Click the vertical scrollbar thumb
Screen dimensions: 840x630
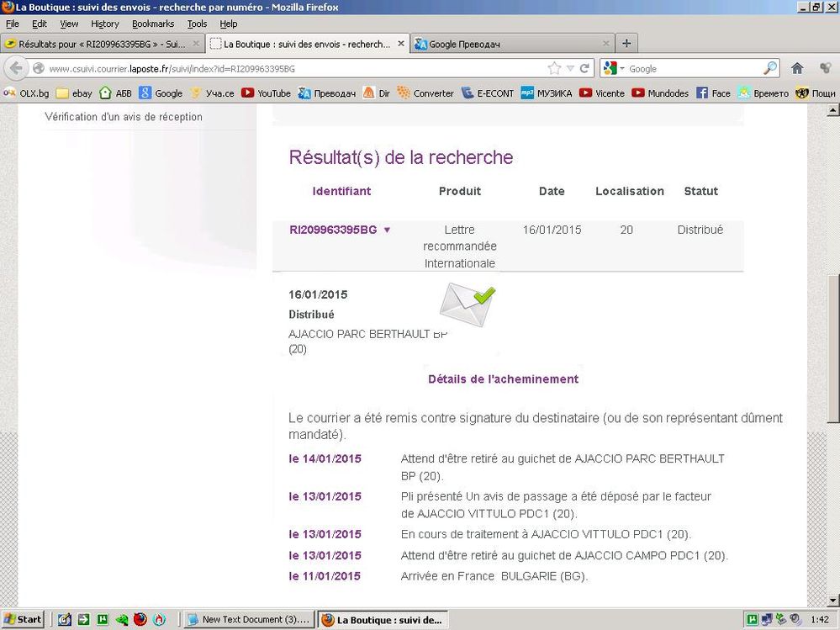(x=833, y=348)
